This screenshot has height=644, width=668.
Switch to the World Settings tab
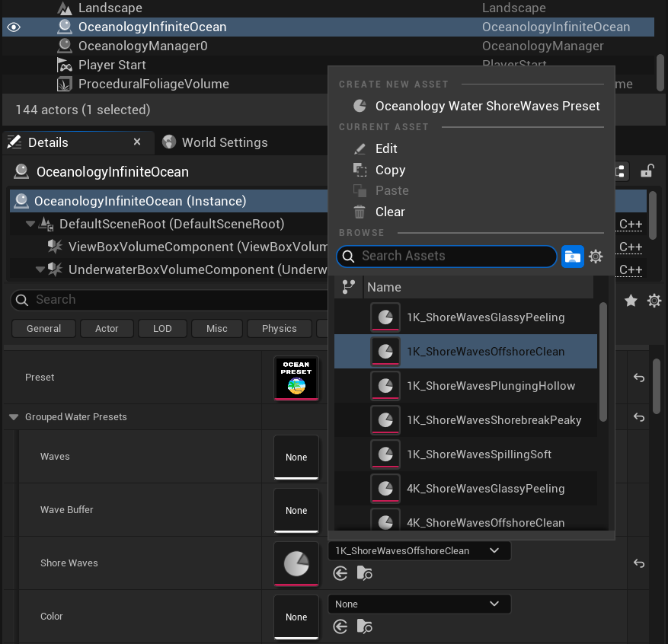pyautogui.click(x=224, y=142)
